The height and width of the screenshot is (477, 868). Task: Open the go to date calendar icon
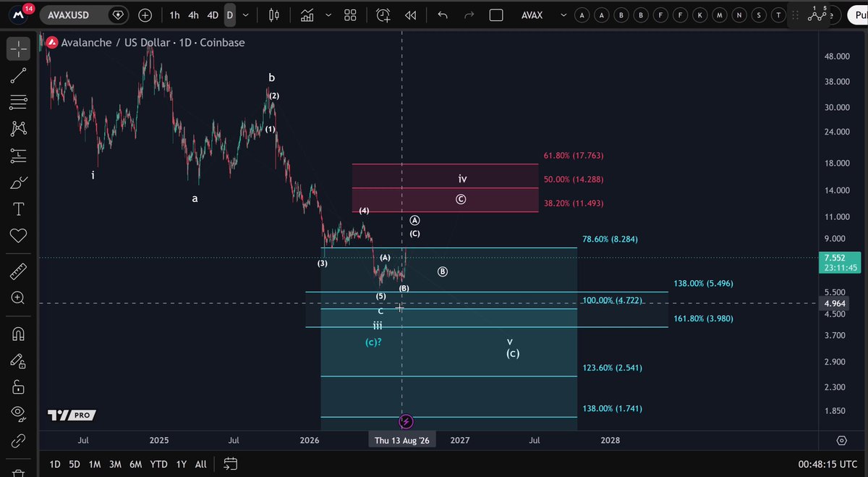(x=231, y=464)
